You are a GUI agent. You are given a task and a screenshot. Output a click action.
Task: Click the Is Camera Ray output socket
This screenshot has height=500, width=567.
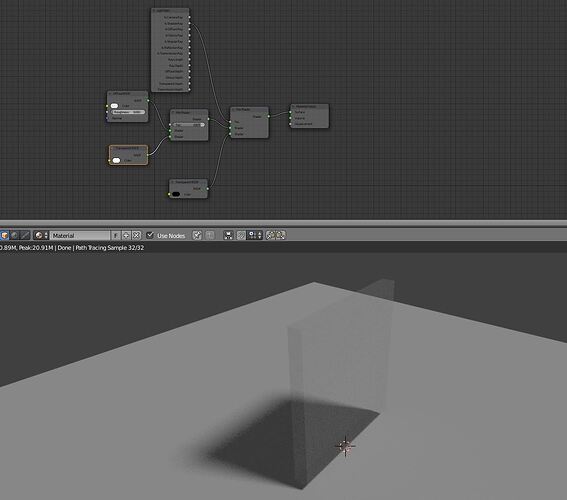189,17
